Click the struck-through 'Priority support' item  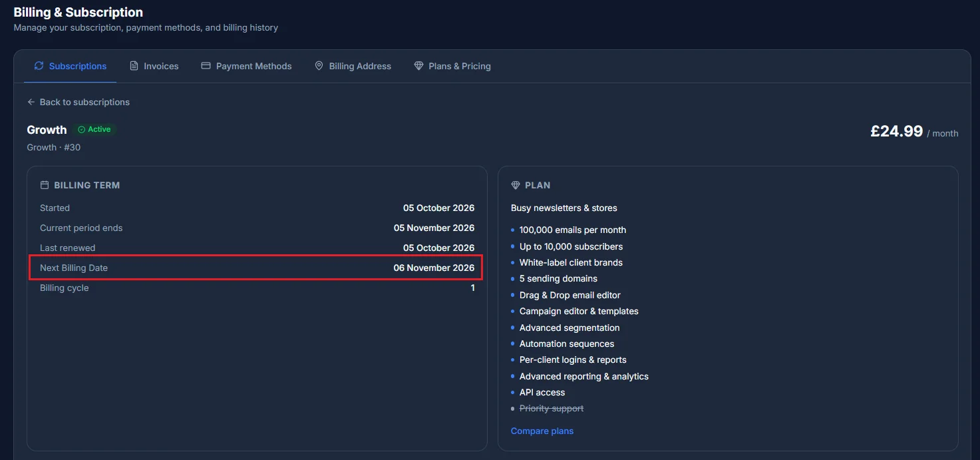coord(552,408)
